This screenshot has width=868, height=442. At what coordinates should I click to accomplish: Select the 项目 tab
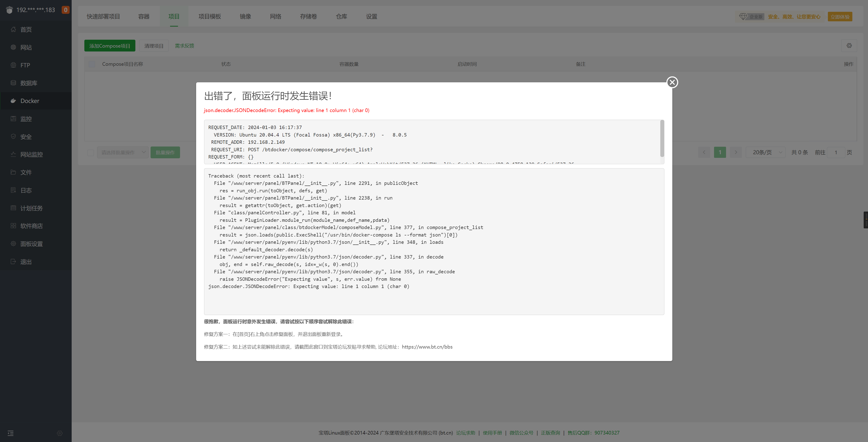[174, 17]
